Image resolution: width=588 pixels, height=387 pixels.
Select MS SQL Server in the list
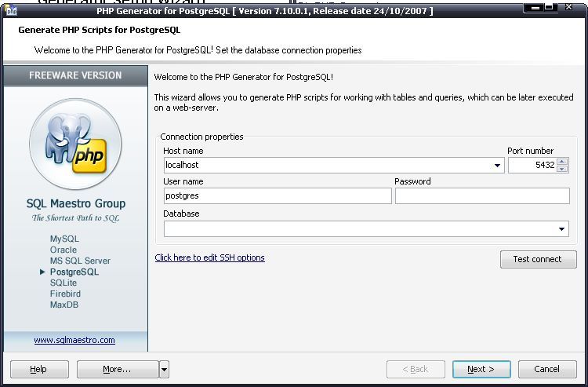[80, 261]
